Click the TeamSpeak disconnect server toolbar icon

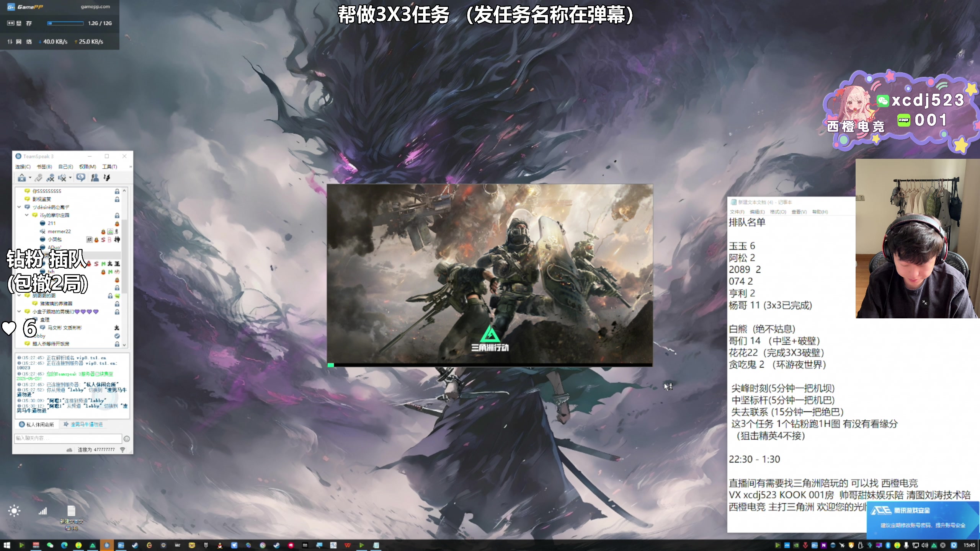tap(22, 178)
